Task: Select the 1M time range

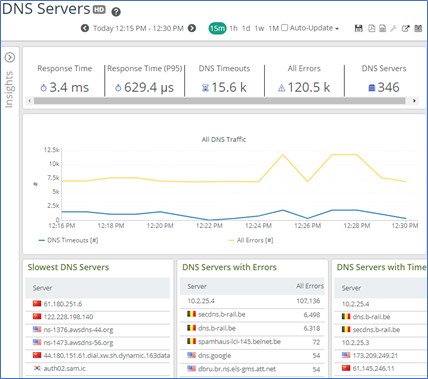Action: (x=273, y=28)
